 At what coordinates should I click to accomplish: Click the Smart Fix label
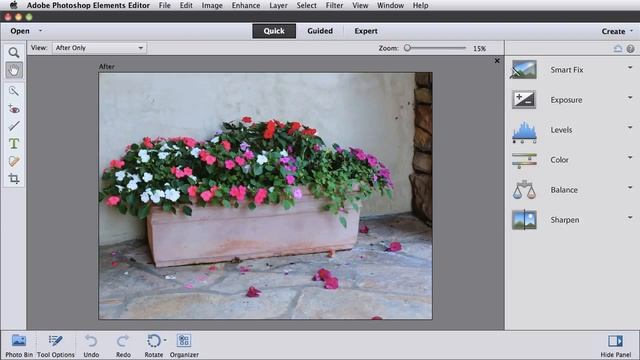[x=567, y=70]
